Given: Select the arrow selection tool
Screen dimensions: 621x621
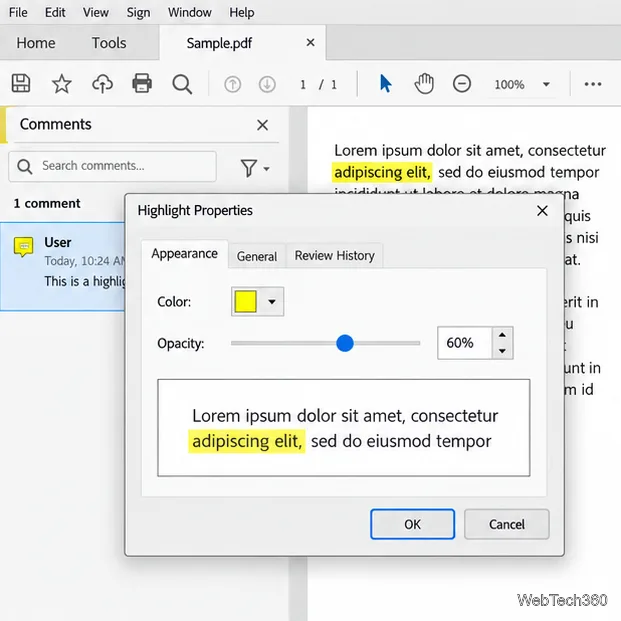Looking at the screenshot, I should (x=385, y=84).
